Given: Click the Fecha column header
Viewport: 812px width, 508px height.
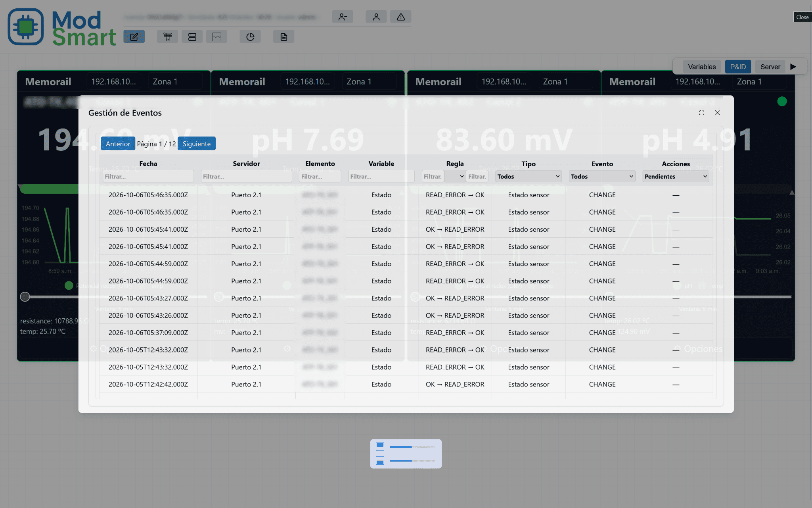Looking at the screenshot, I should coord(148,164).
